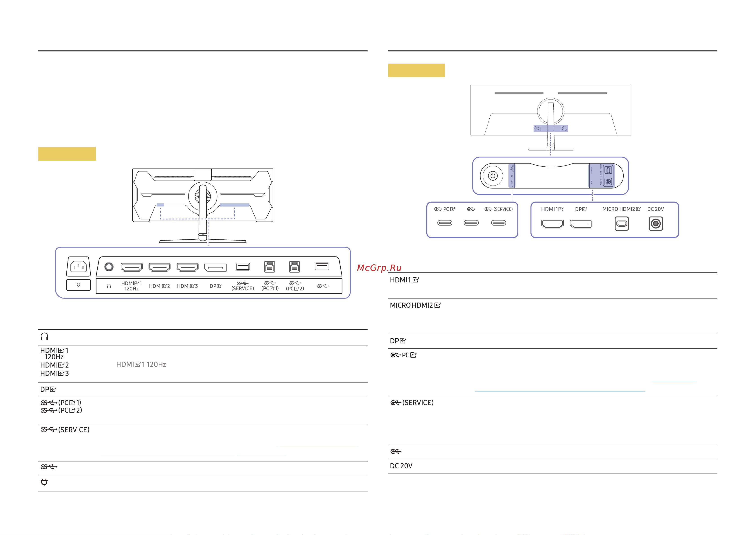Viewport: 756px width, 535px height.
Task: Select the HDMI port drawn above the HDMI 1 120Hz label
Action: coord(131,267)
